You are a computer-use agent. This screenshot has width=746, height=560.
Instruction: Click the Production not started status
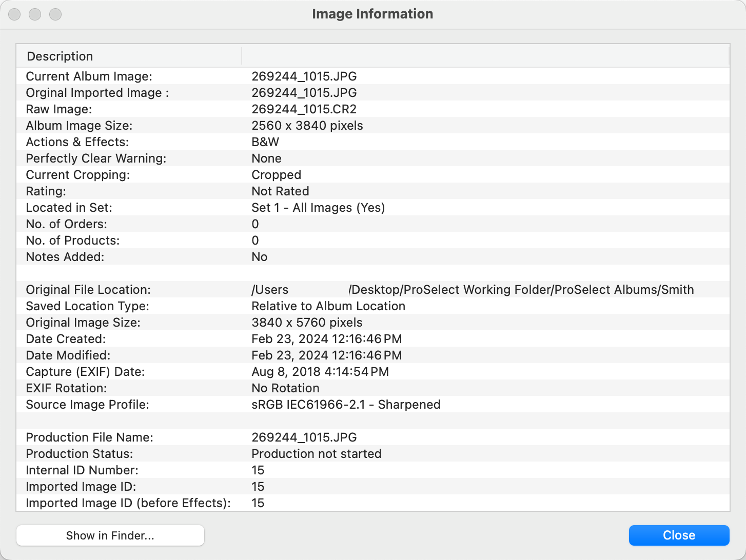point(316,454)
